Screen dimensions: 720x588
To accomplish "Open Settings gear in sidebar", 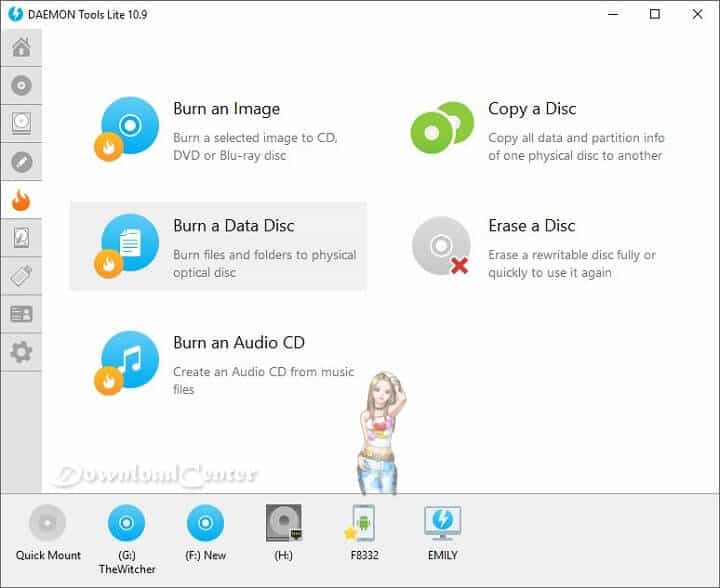I will (21, 353).
